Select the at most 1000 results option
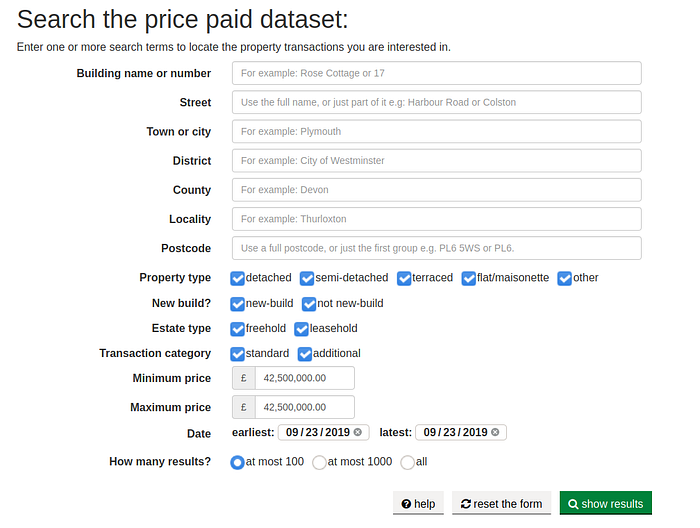 [319, 462]
